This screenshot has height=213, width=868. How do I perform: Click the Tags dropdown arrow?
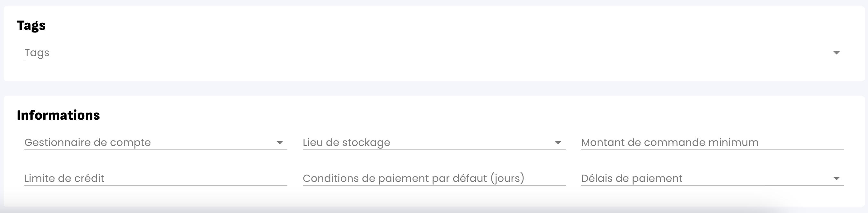(836, 53)
